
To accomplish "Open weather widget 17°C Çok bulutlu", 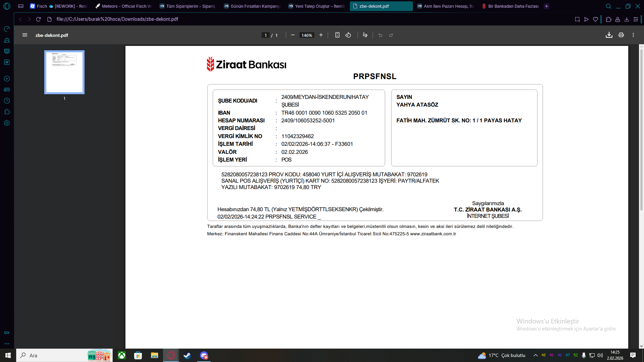I will coord(502,355).
